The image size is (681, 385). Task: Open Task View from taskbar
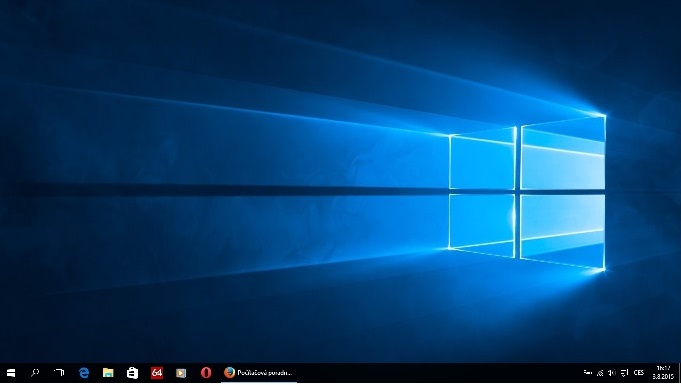59,373
